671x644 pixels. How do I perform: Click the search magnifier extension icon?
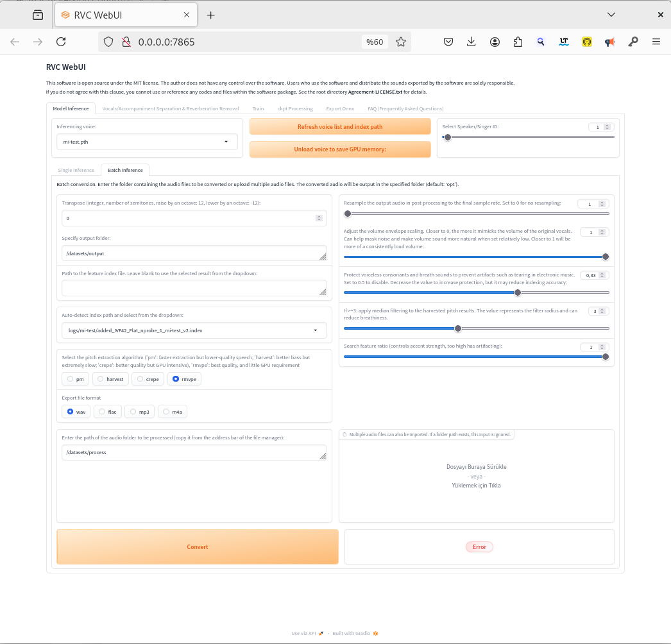pyautogui.click(x=541, y=42)
